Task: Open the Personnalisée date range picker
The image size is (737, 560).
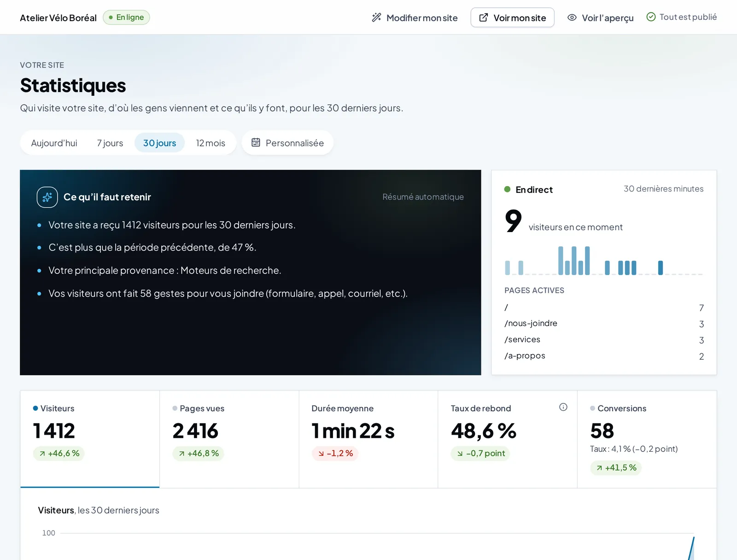Action: pos(287,143)
